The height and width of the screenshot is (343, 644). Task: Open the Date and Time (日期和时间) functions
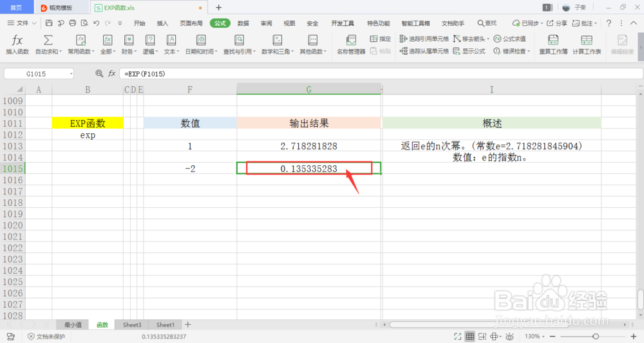201,44
